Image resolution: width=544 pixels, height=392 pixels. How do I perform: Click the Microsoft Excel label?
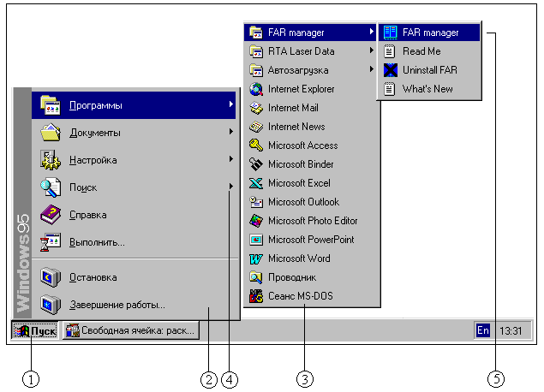click(299, 183)
